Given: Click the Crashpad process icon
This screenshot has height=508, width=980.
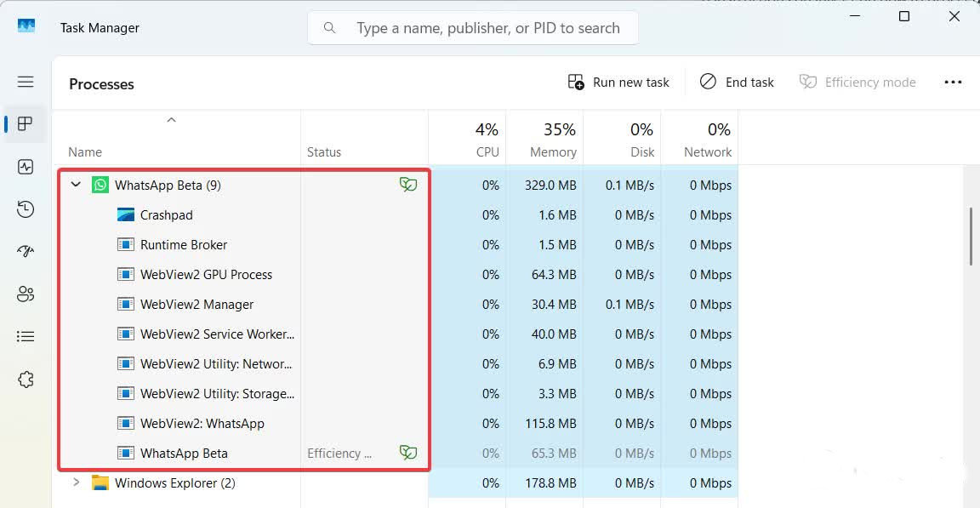Looking at the screenshot, I should pos(126,215).
